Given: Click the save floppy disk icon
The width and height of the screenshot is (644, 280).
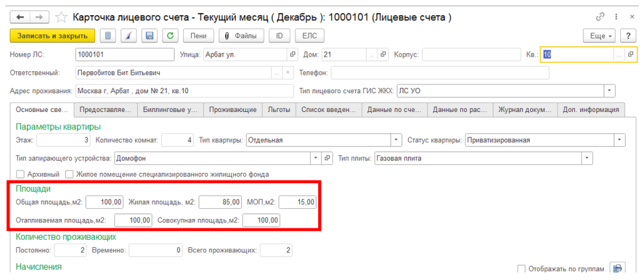Looking at the screenshot, I should coord(149,36).
